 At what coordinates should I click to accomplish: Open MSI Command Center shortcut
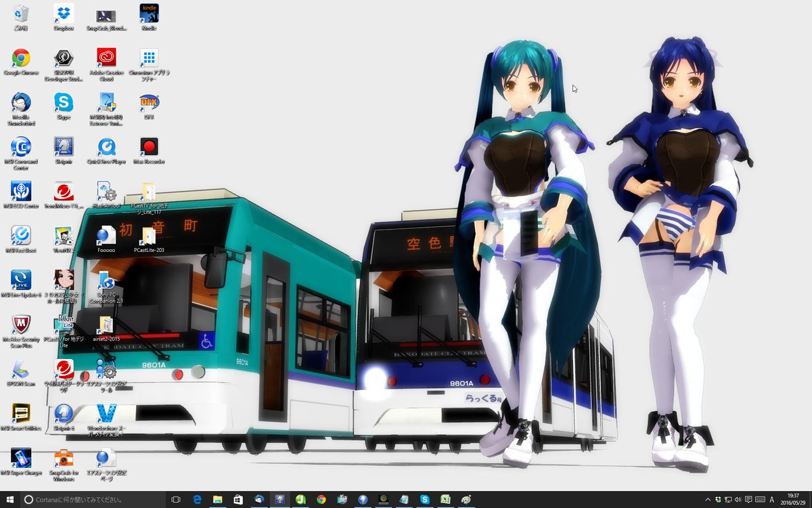pos(21,154)
